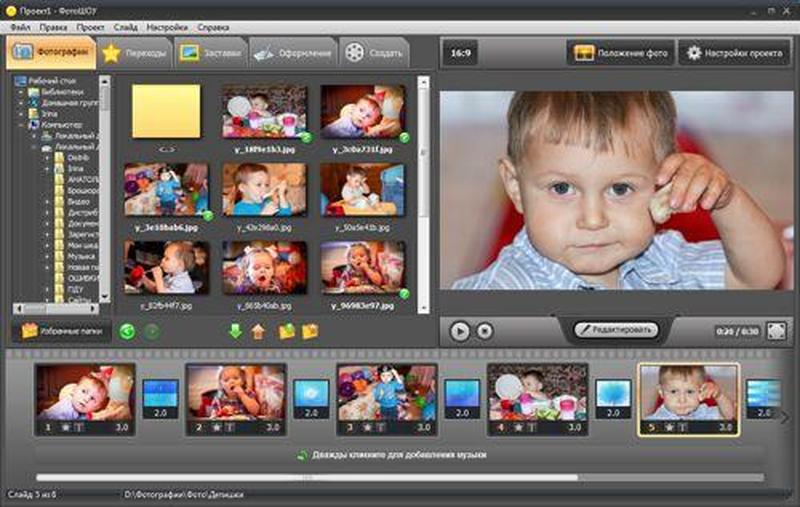Collapse the Компьютер tree node
This screenshot has width=800, height=507.
pyautogui.click(x=20, y=125)
